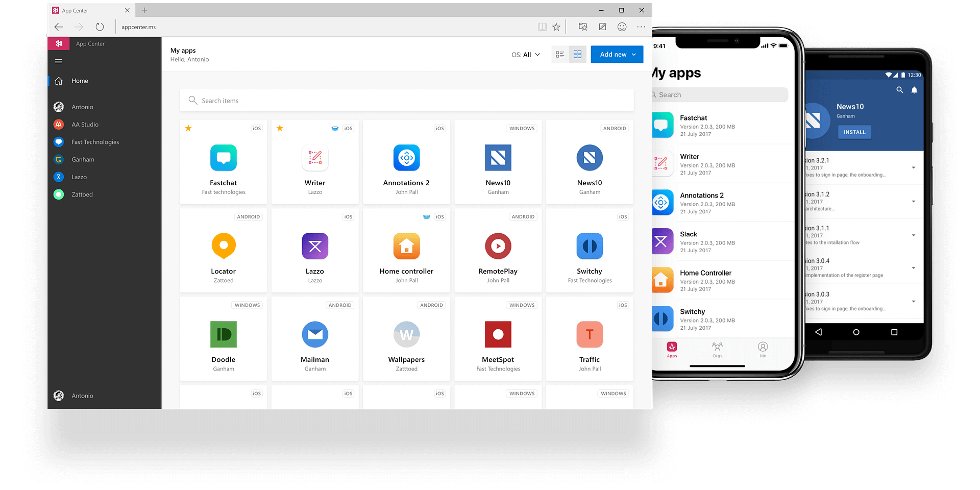Open the Switchy app icon in the grid
This screenshot has width=980, height=490.
pos(590,246)
